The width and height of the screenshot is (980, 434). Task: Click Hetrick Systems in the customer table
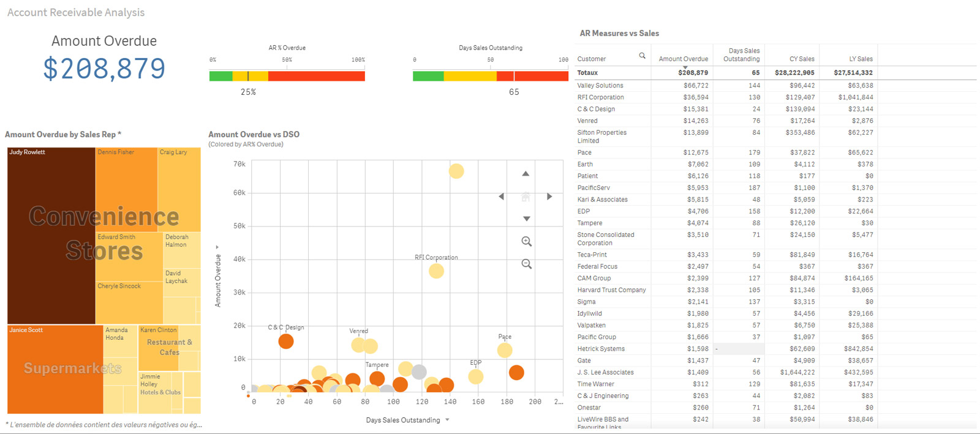(601, 349)
